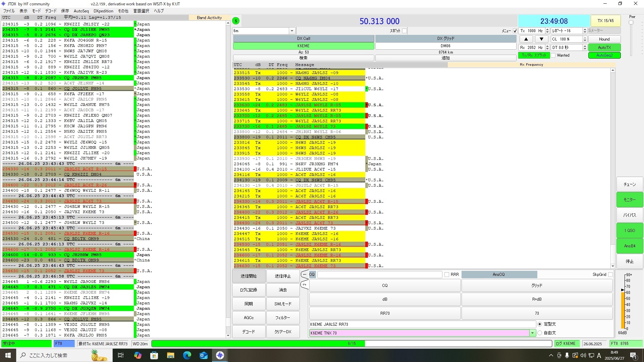
Task: Click the DX Call field showing K6EME
Action: pyautogui.click(x=303, y=46)
